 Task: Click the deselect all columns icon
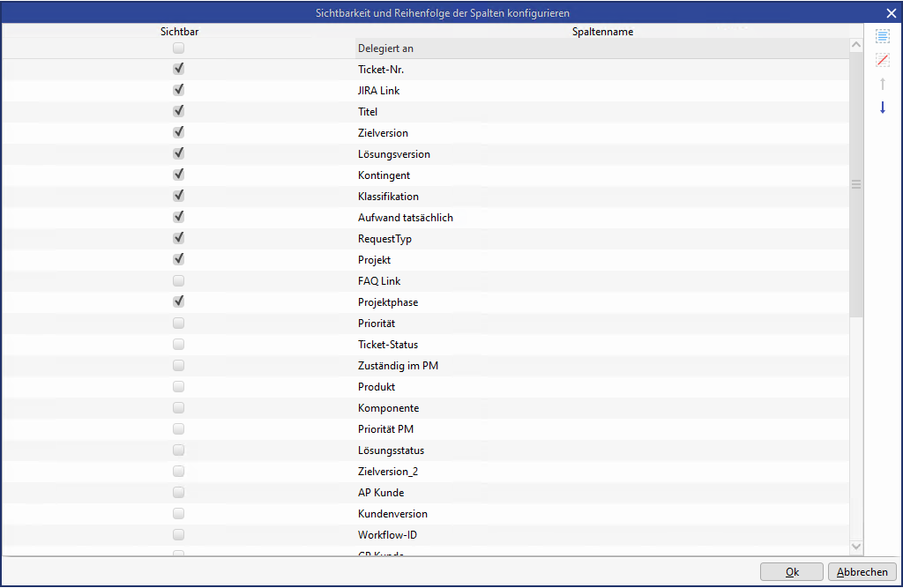coord(883,60)
